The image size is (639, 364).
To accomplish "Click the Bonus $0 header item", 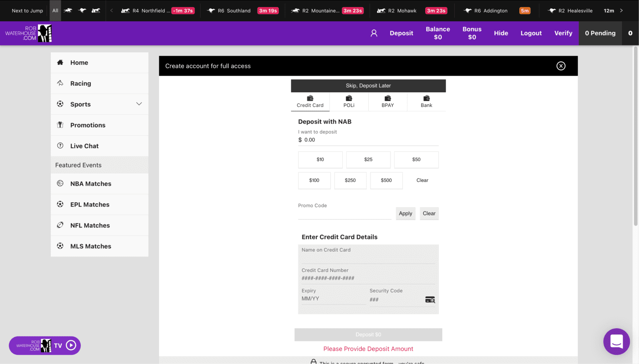I will (x=472, y=33).
